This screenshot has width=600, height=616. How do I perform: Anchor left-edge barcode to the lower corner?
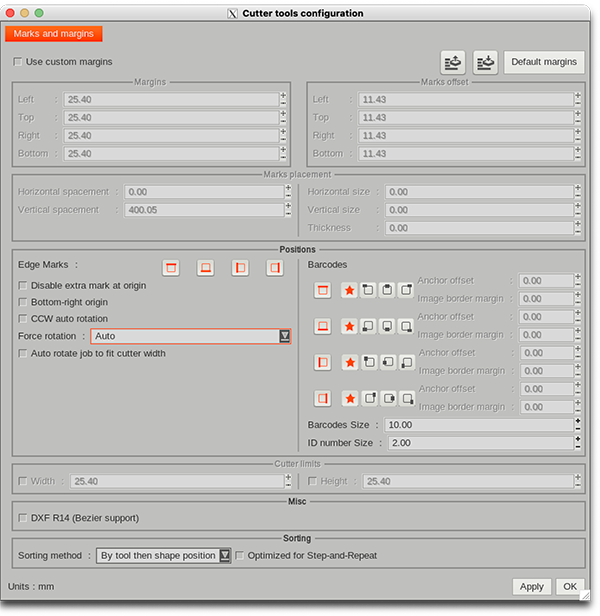click(x=407, y=362)
